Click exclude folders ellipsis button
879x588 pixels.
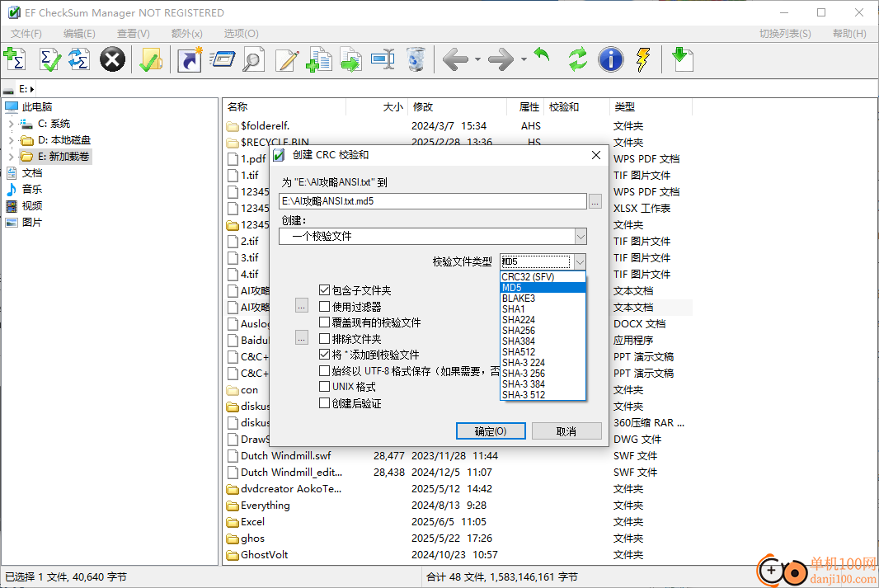pyautogui.click(x=302, y=338)
